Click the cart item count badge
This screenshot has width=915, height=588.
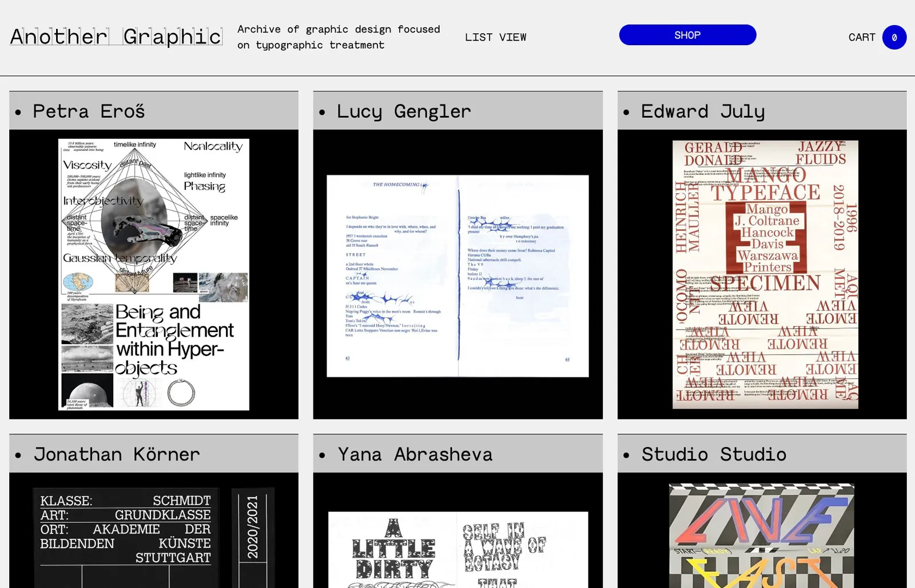(894, 37)
